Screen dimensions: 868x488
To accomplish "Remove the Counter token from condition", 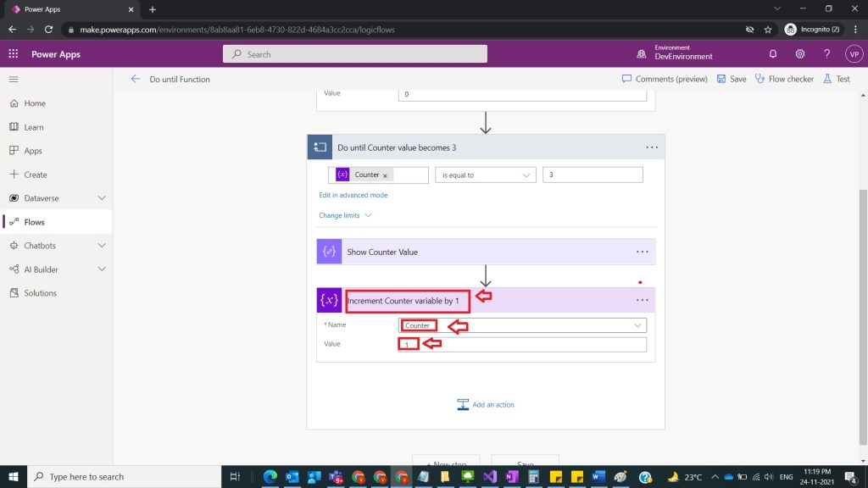I will pos(385,175).
